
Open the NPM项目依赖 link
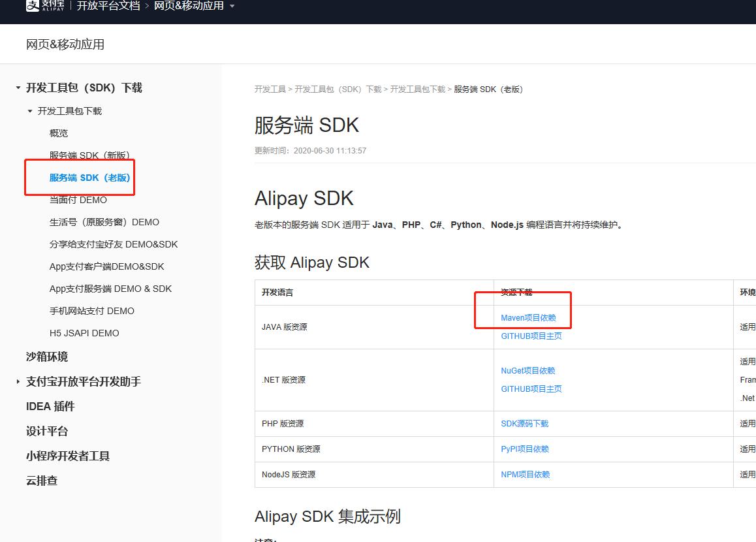coord(525,475)
